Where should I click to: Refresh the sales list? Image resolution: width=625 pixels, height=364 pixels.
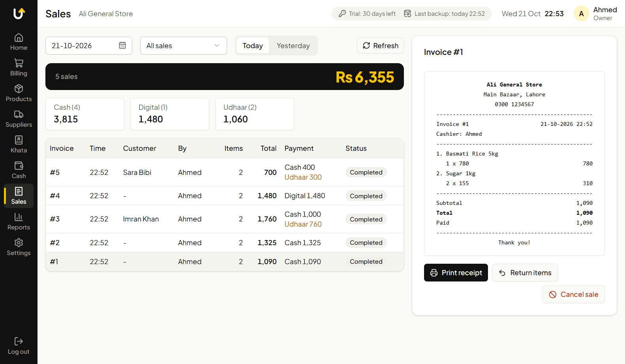click(x=380, y=45)
